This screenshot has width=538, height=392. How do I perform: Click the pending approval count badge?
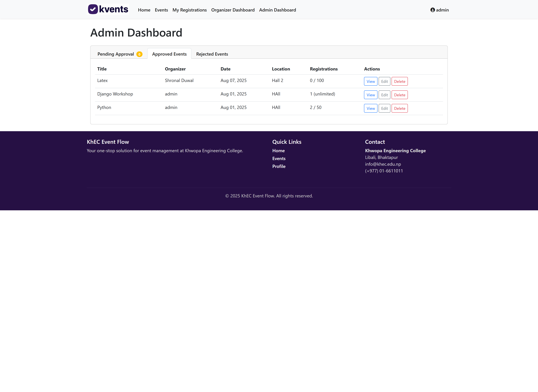pos(139,54)
